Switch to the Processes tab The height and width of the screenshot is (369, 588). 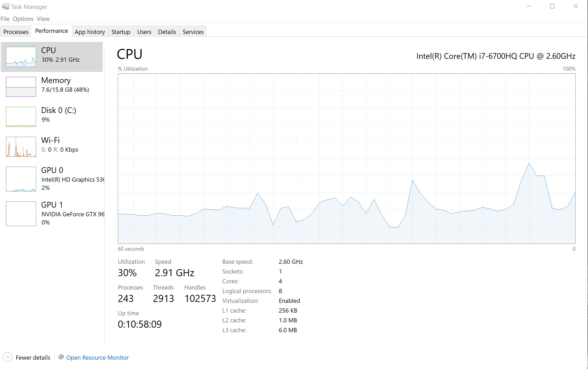[16, 32]
